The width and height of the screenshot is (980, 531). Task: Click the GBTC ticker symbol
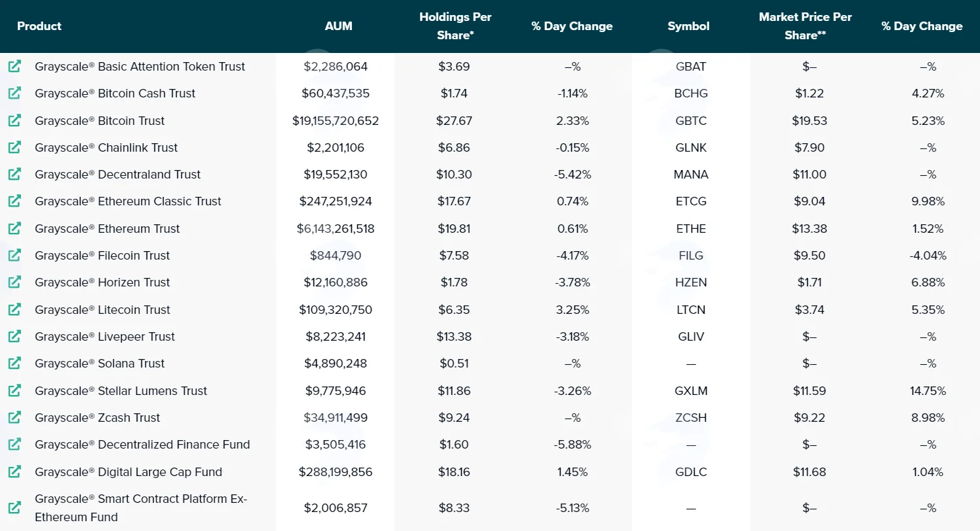691,120
